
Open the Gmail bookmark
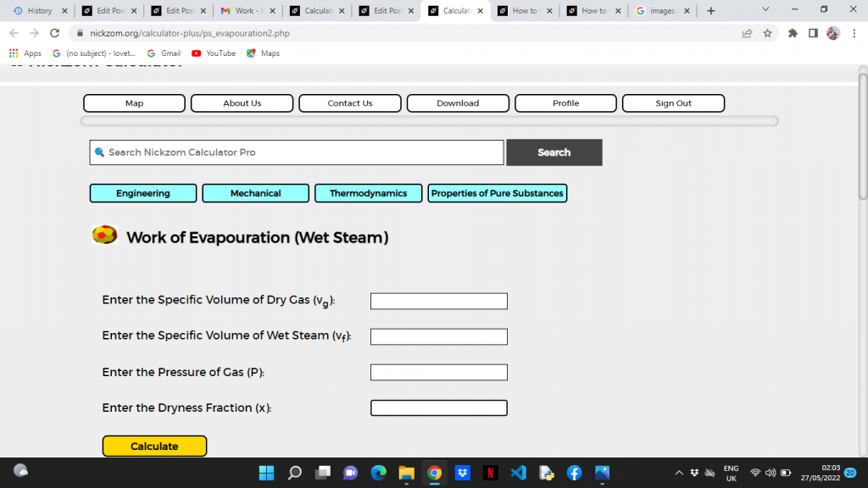pyautogui.click(x=164, y=53)
